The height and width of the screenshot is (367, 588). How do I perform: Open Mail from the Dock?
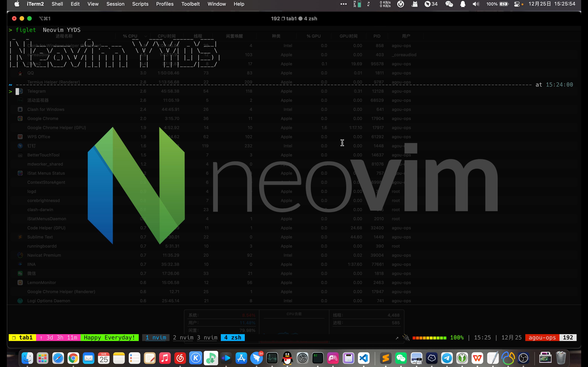coord(88,358)
